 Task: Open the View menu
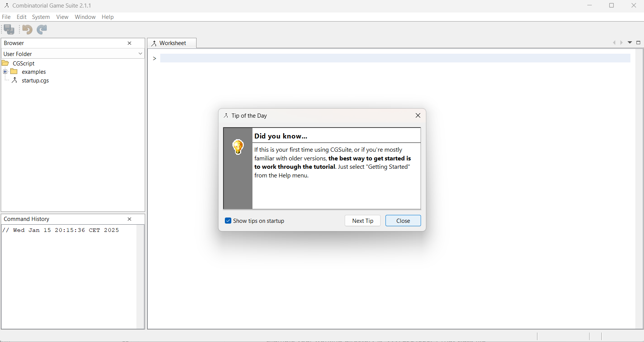[62, 17]
